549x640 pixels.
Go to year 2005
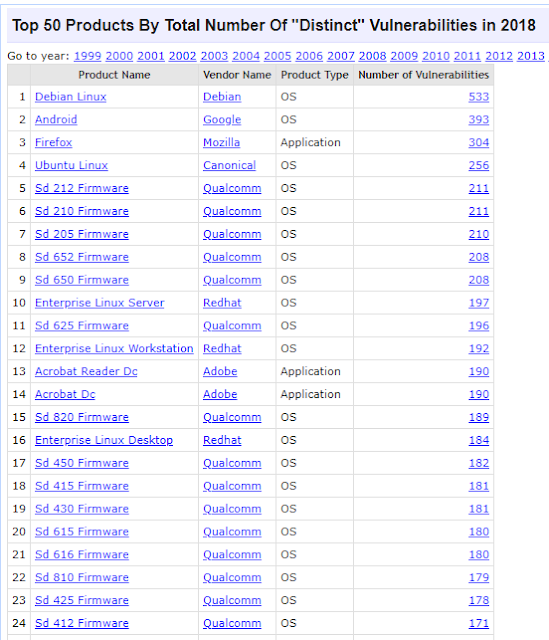(x=278, y=56)
